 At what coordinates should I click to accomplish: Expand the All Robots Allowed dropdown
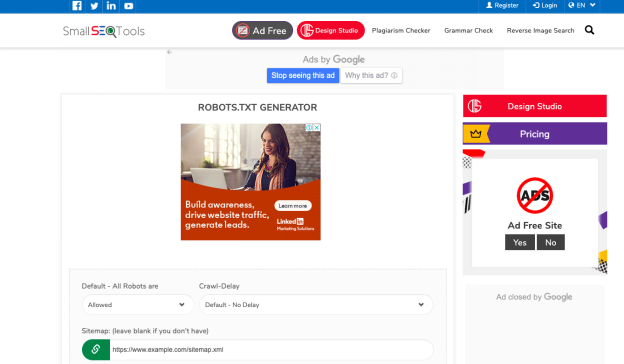coord(138,305)
